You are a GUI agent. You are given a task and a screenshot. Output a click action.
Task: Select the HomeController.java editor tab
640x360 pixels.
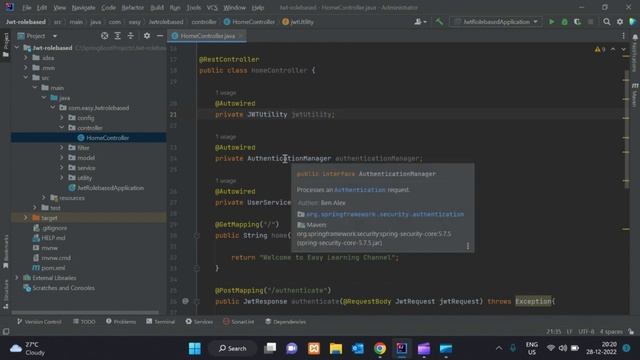[x=207, y=36]
